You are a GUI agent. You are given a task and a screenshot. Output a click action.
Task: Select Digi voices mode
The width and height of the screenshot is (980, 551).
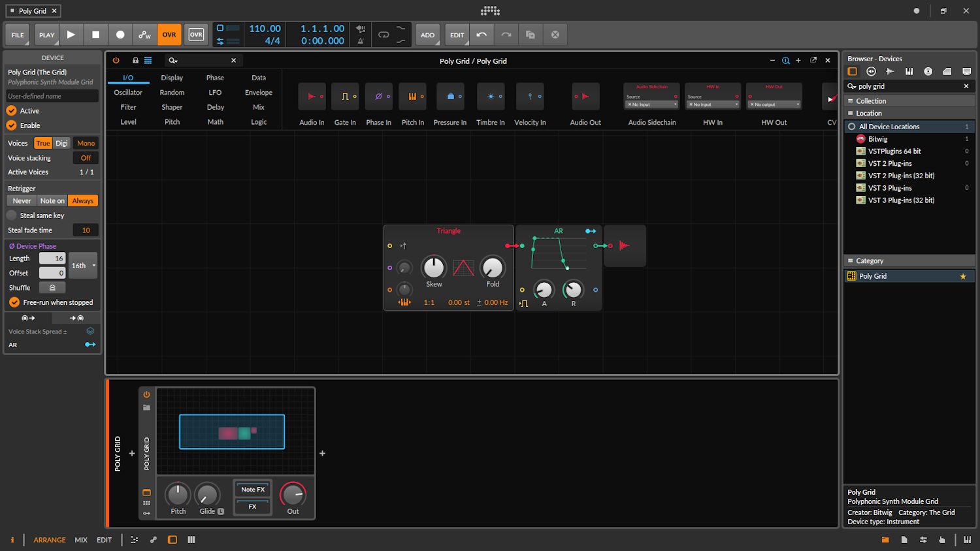click(x=61, y=143)
